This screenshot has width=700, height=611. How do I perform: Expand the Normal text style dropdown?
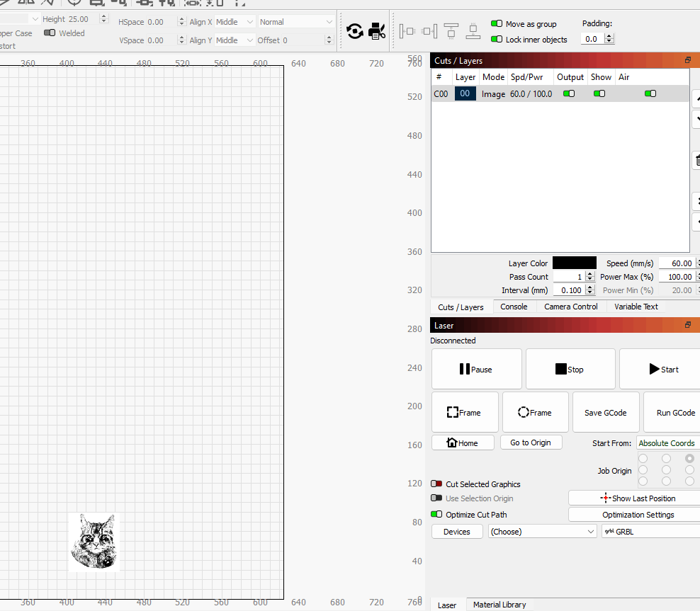296,22
